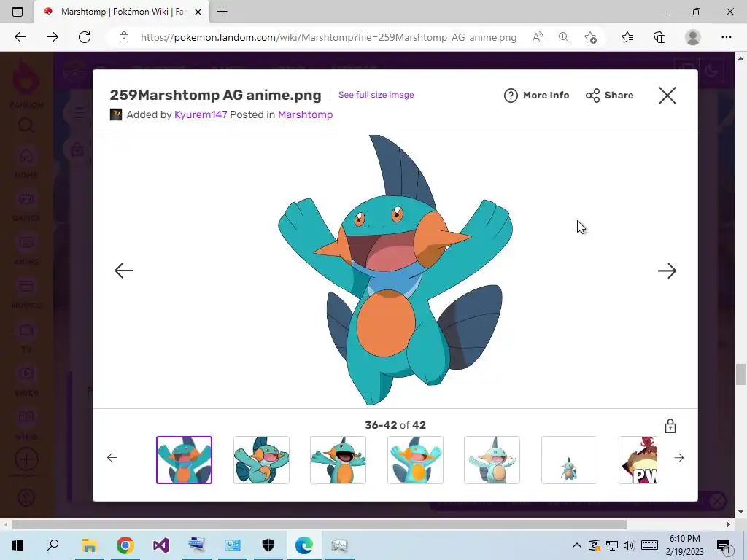Click the main Marshtomp anime image
747x560 pixels.
click(x=395, y=270)
